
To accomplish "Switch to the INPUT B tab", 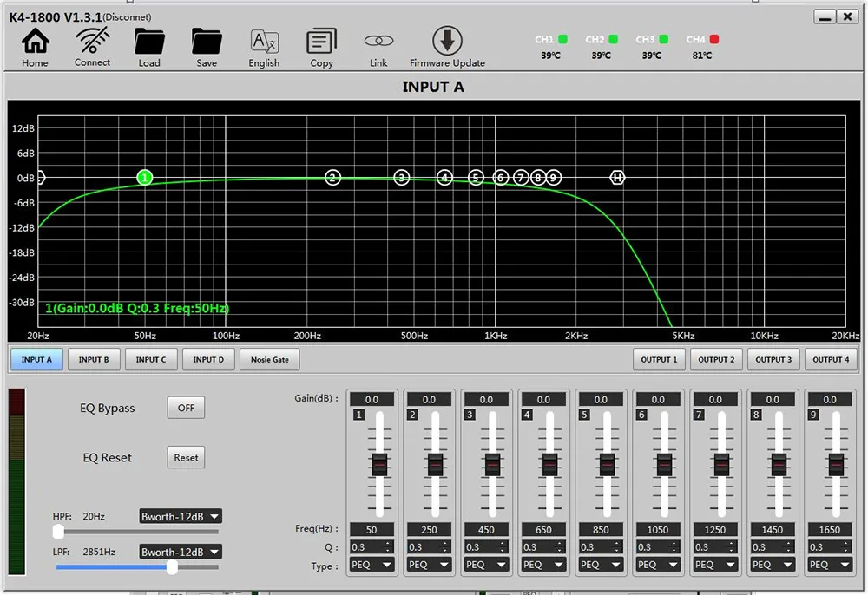I will pos(94,359).
